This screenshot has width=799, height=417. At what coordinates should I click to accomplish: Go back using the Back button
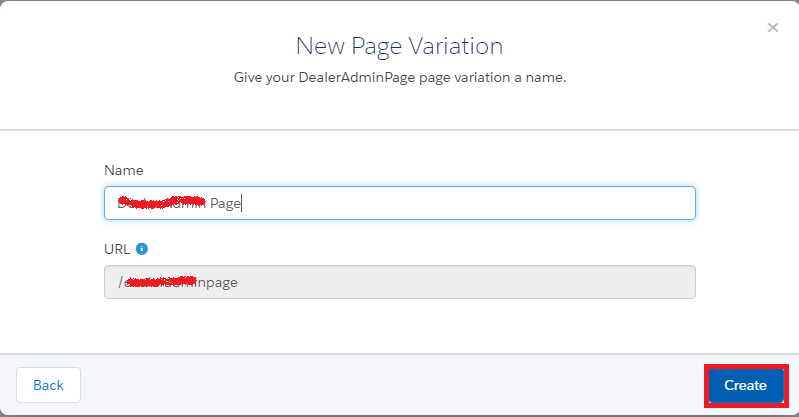48,385
